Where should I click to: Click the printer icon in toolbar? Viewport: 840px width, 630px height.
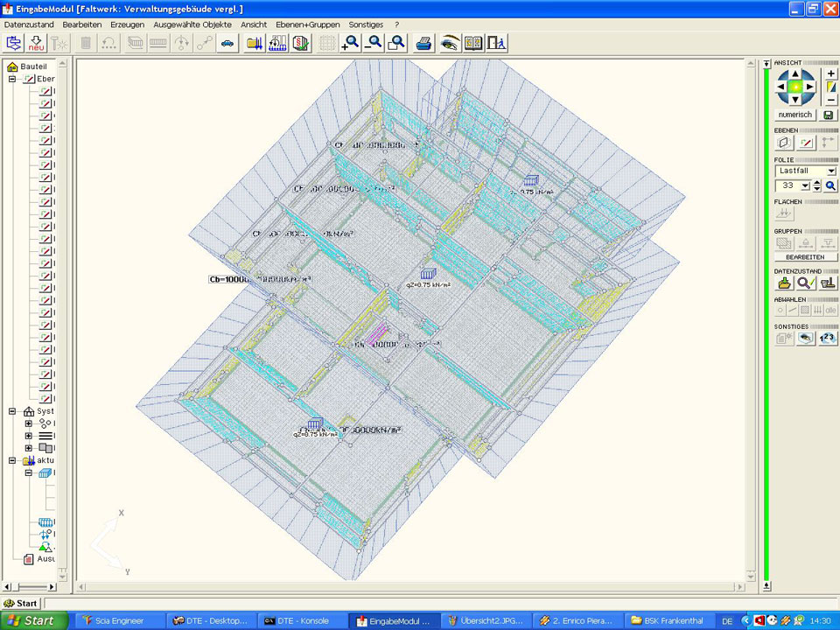click(x=423, y=43)
